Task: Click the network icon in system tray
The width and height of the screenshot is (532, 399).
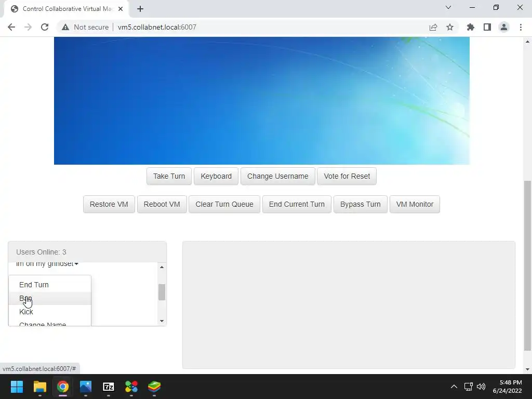Action: pos(469,387)
